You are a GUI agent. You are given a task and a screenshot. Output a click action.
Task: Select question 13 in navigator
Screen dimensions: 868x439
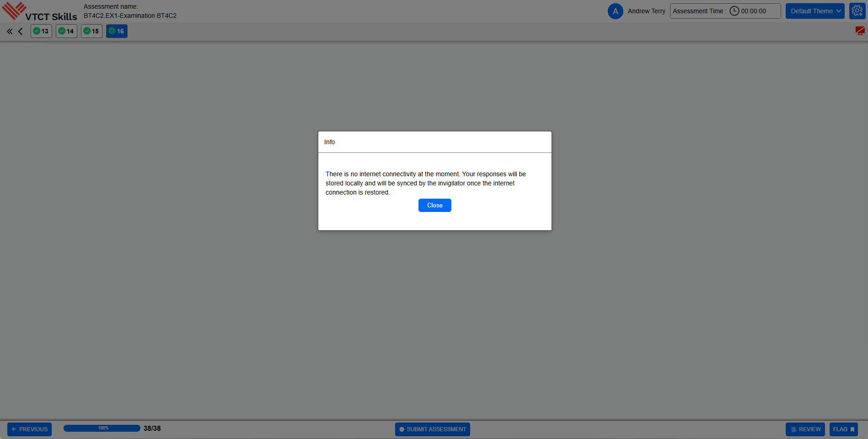coord(41,31)
